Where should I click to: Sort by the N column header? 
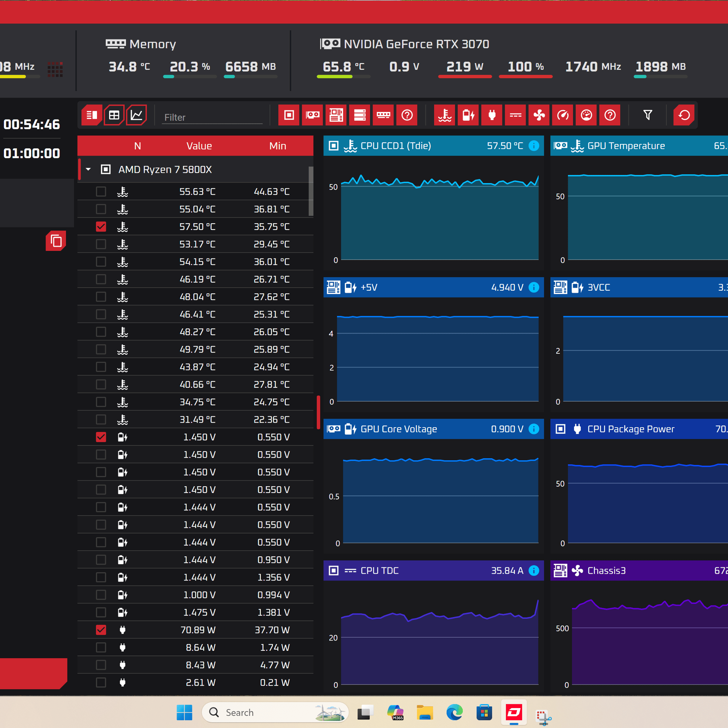point(138,146)
